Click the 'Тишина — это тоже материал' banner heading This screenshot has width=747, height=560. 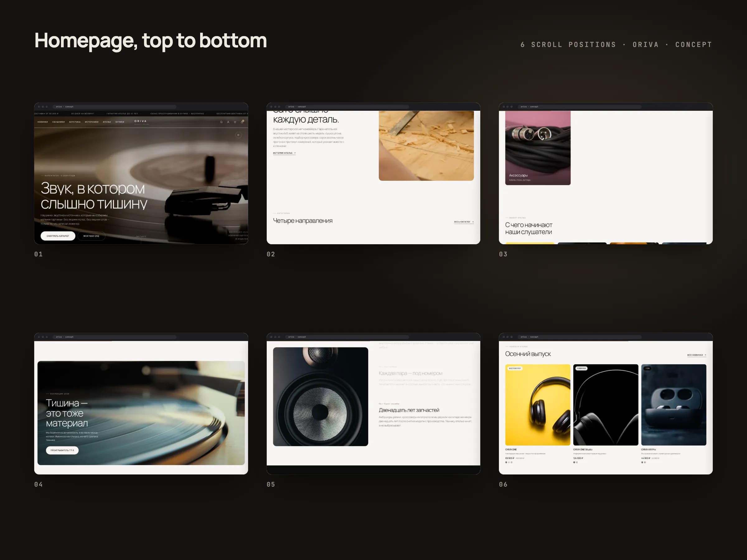67,413
